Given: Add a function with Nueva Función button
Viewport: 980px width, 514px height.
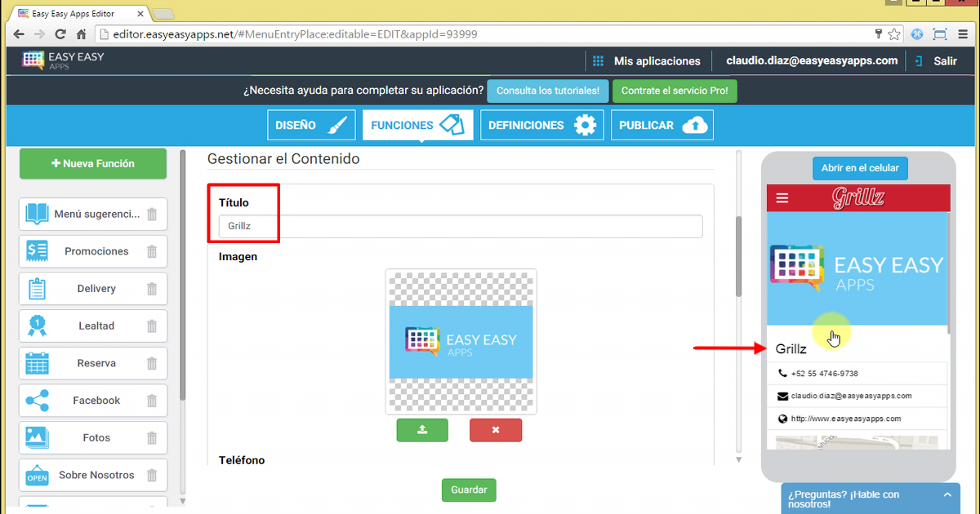Looking at the screenshot, I should coord(93,163).
